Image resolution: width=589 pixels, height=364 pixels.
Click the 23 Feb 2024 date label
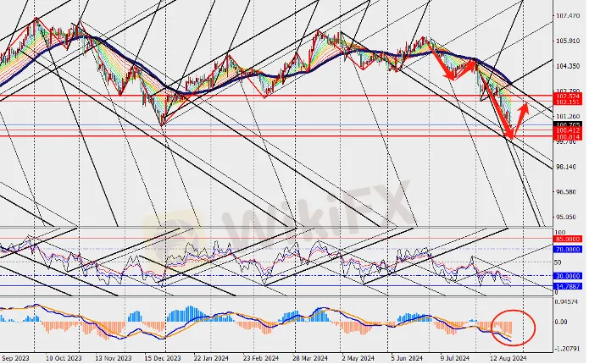(x=261, y=358)
